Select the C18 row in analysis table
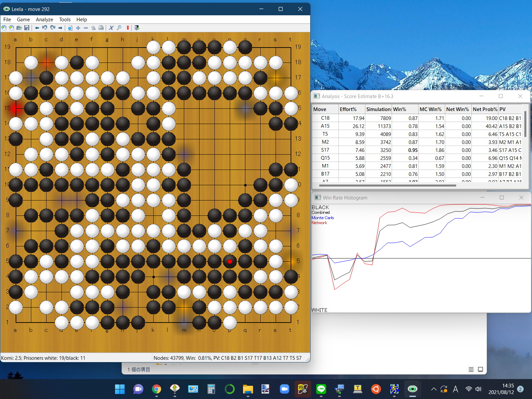Image resolution: width=532 pixels, height=399 pixels. click(x=325, y=118)
